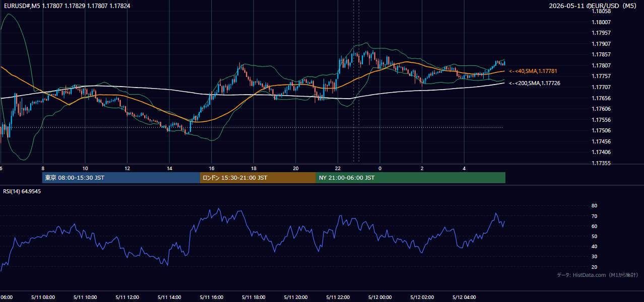Screen dimensions: 644x302
Task: Click the 200,SMA,1.17726 white label
Action: 534,83
